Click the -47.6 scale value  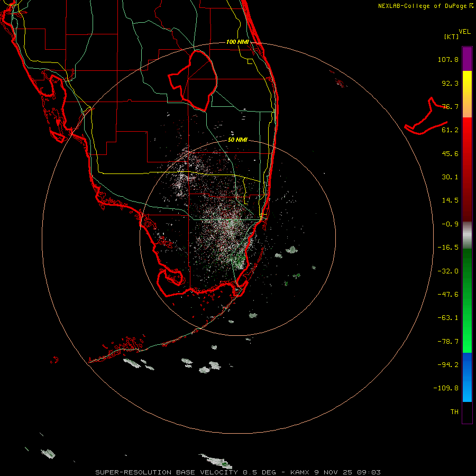448,295
